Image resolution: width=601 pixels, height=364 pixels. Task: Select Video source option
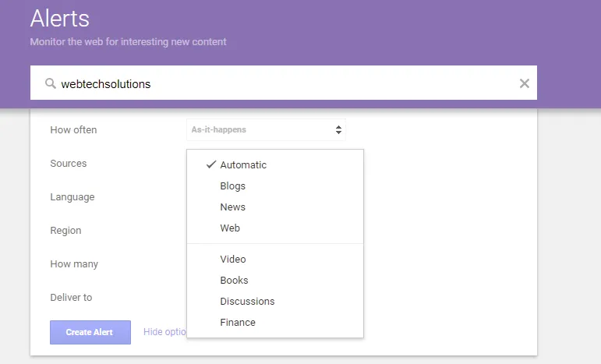click(x=275, y=259)
